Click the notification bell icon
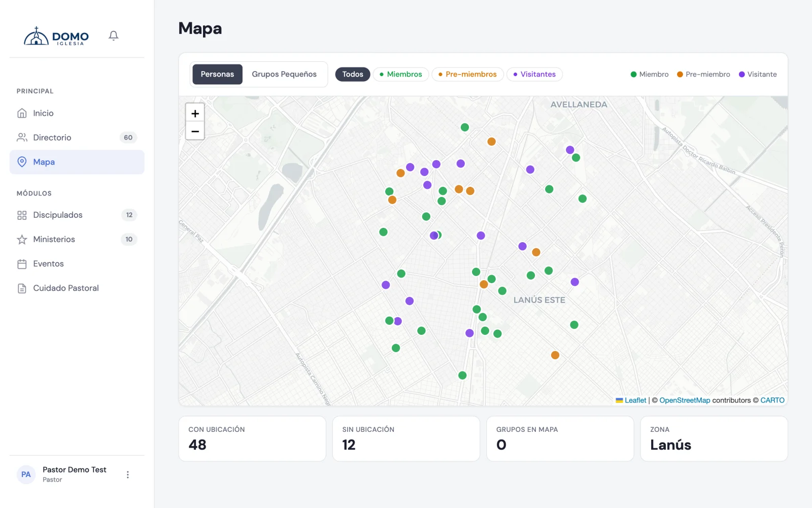The height and width of the screenshot is (508, 812). click(114, 36)
